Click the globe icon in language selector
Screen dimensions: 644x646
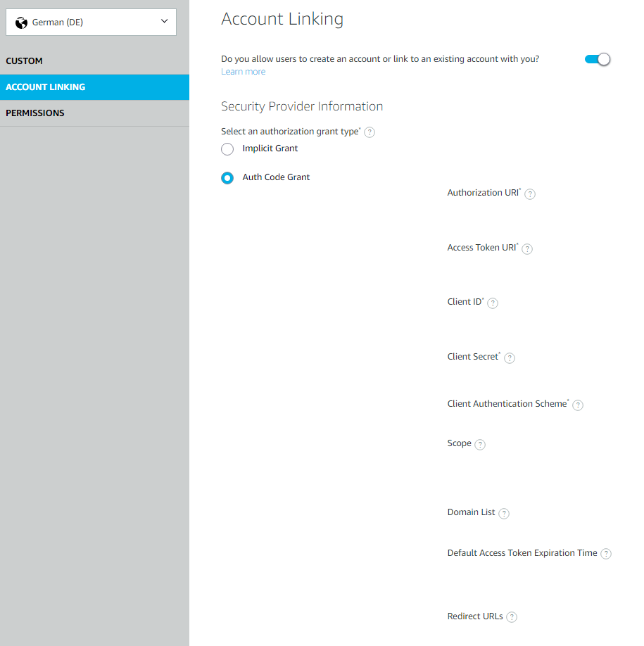22,23
